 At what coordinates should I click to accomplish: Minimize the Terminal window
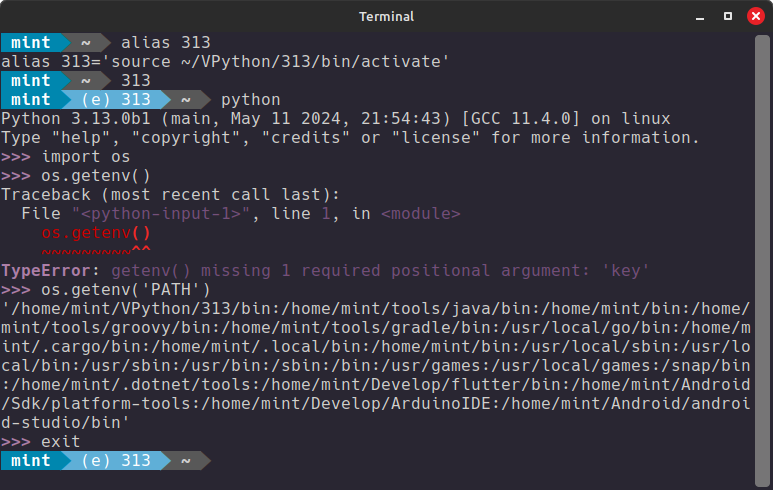pyautogui.click(x=700, y=17)
